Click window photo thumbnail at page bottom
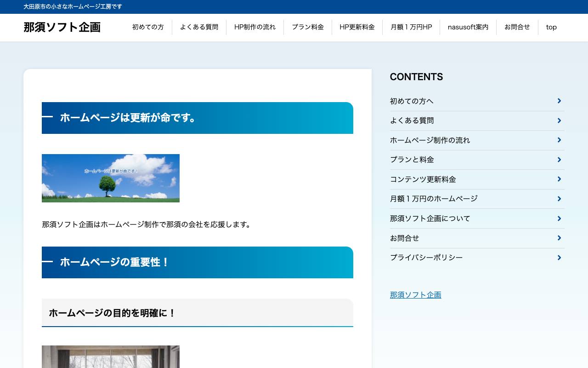This screenshot has height=368, width=588. pos(111,356)
